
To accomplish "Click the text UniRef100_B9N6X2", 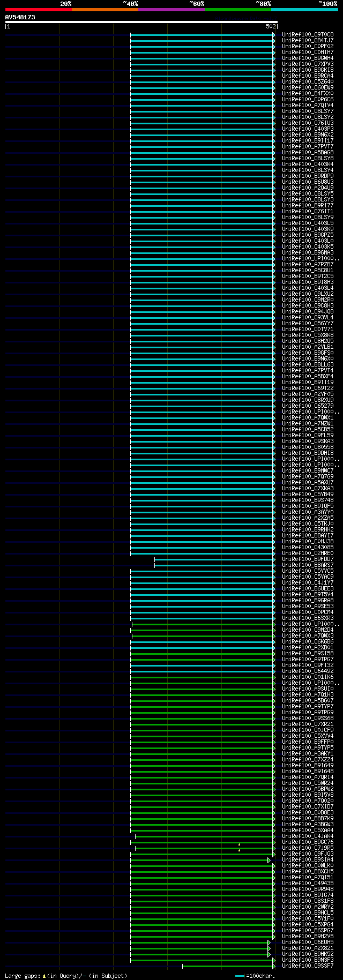I will click(308, 135).
